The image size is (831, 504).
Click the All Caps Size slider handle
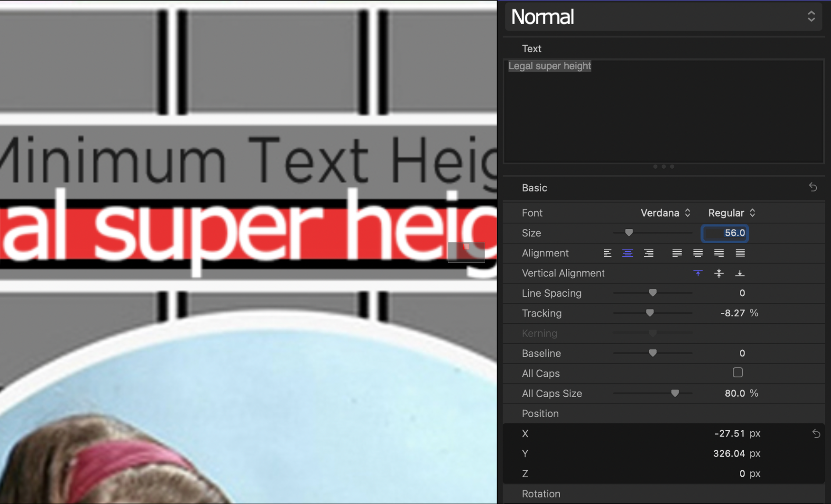675,393
